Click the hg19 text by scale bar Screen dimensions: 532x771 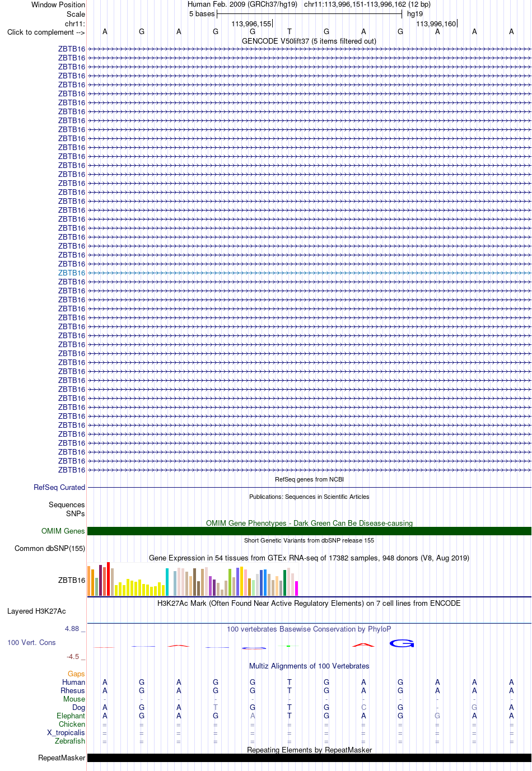tap(415, 13)
